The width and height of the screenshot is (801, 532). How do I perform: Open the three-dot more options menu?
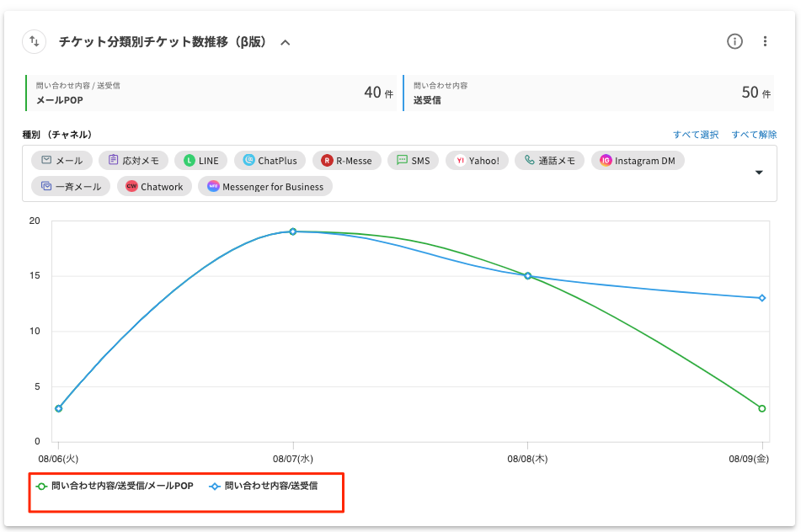tap(765, 41)
